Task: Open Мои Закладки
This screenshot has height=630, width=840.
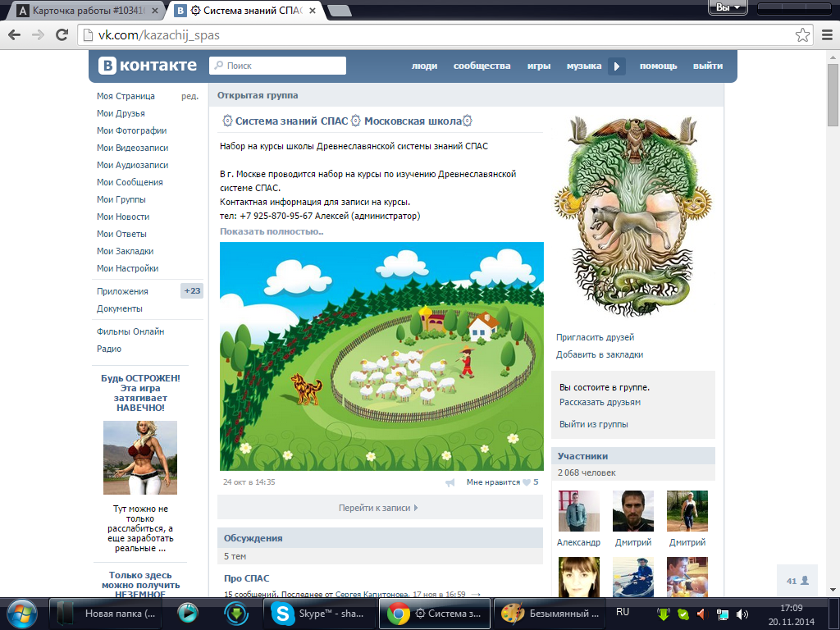Action: (x=125, y=251)
